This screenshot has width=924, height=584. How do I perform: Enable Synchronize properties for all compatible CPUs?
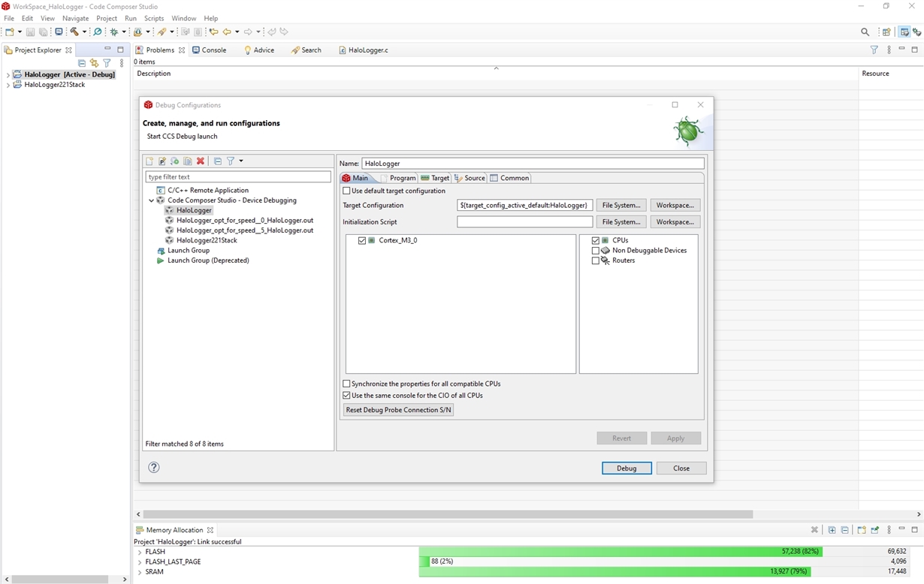[346, 384]
